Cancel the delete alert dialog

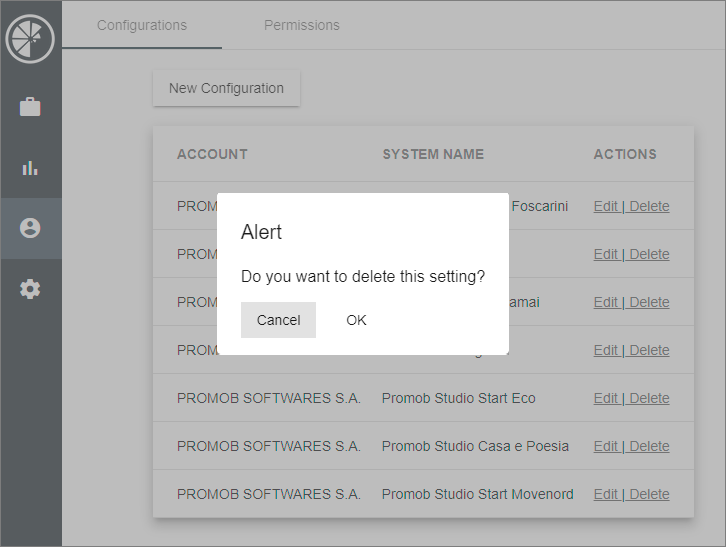coord(278,320)
